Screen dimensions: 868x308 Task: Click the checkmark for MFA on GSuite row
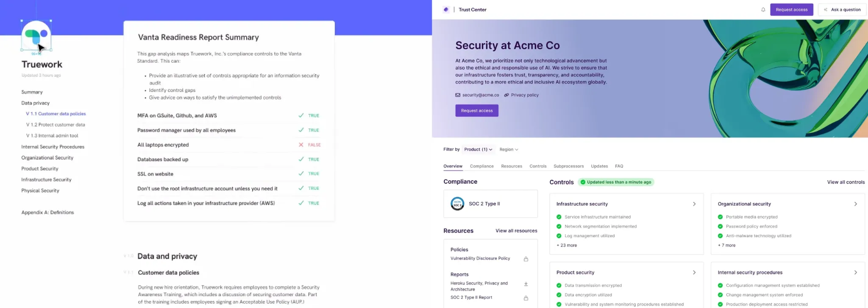pyautogui.click(x=301, y=115)
